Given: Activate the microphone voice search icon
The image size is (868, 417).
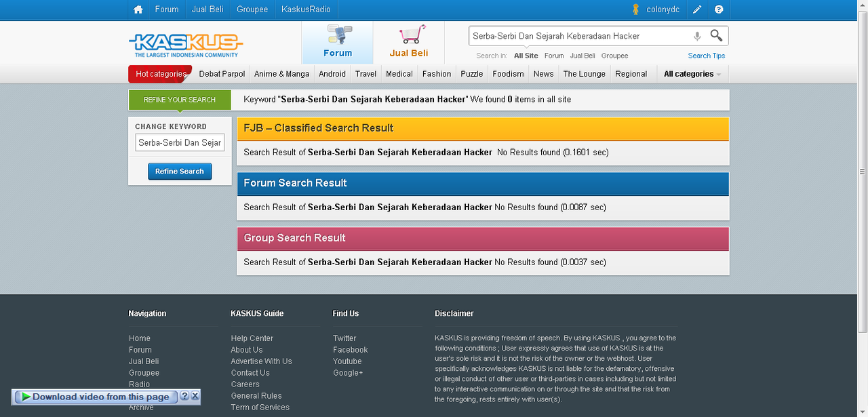Looking at the screenshot, I should click(x=697, y=37).
